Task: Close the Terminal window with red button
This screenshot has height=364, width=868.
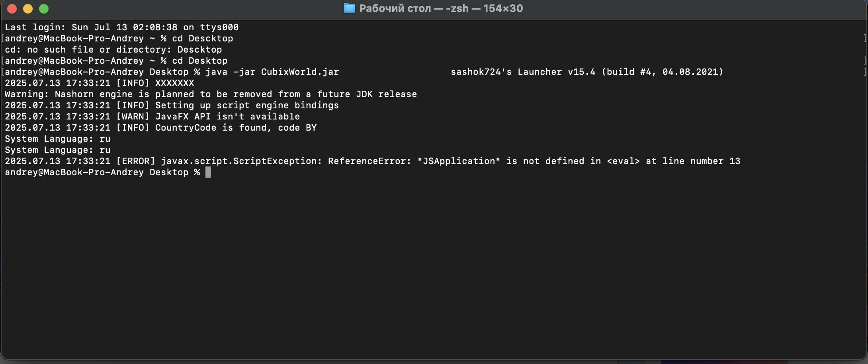Action: point(12,9)
